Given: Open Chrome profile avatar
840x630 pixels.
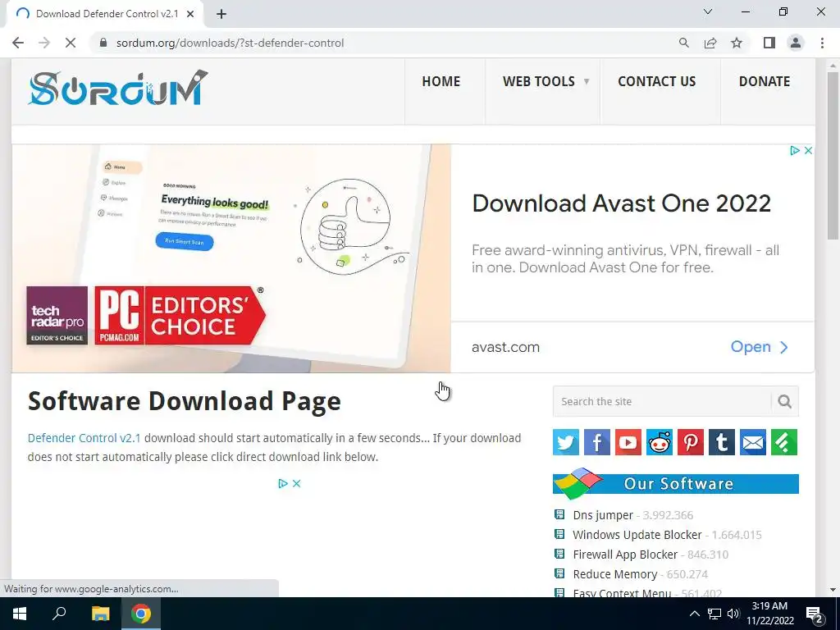Looking at the screenshot, I should coord(796,43).
